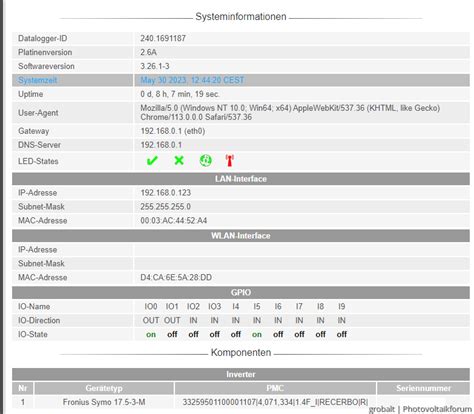Select DNS-Server value 192.168.0.1
Image resolution: width=474 pixels, height=414 pixels.
point(161,145)
